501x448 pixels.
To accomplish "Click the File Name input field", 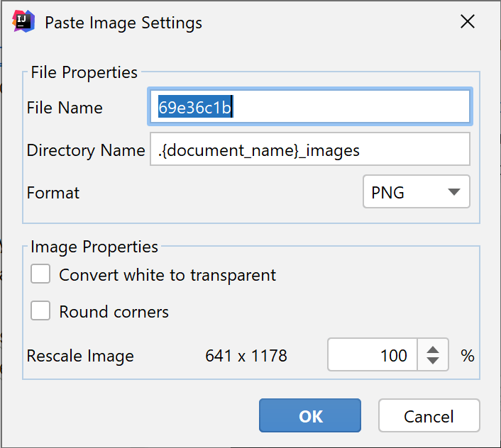I will (x=310, y=106).
